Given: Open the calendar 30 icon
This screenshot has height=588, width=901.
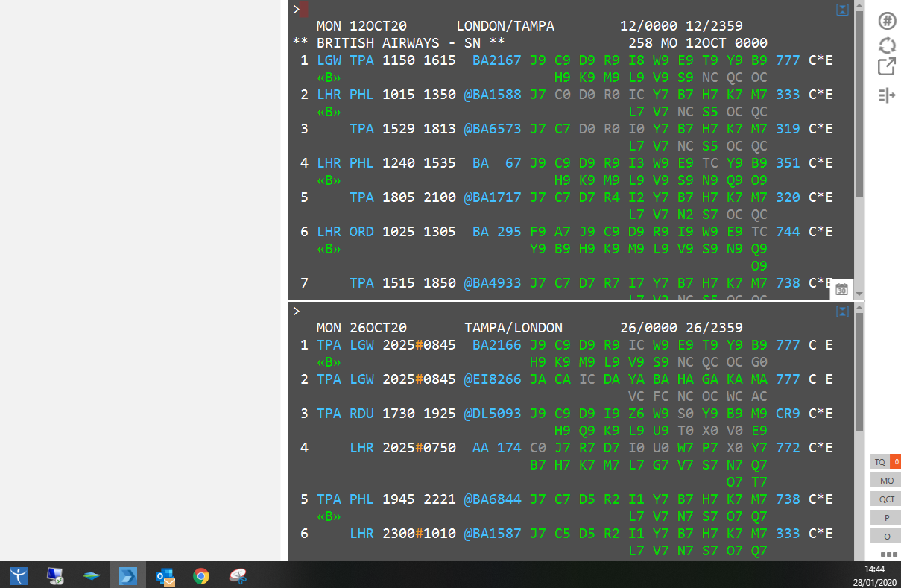Looking at the screenshot, I should click(x=841, y=289).
